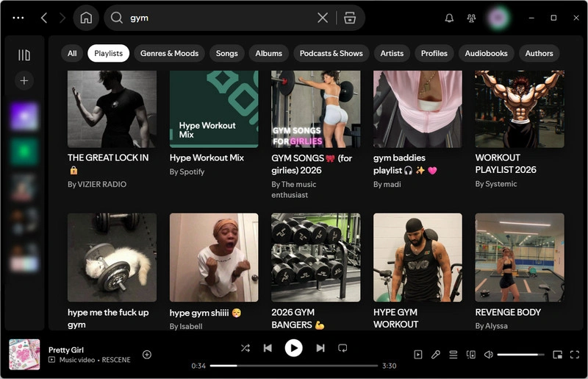Viewport: 588px width, 379px height.
Task: Open the Browse icon in search bar
Action: pos(350,18)
